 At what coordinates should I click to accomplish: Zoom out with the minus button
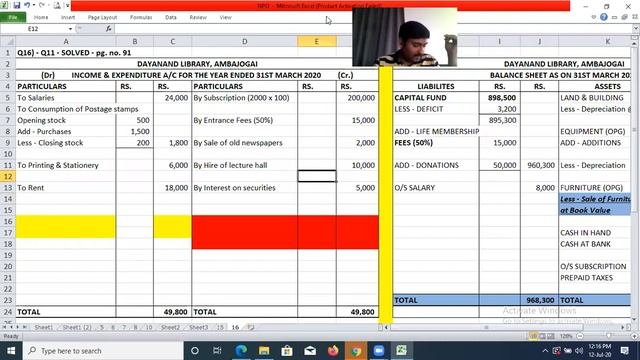[x=580, y=336]
